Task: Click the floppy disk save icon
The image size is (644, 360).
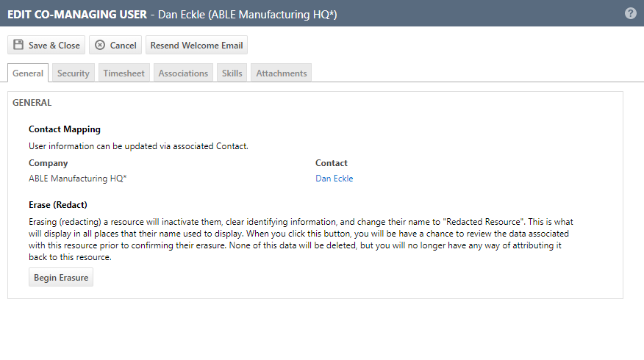Action: tap(18, 45)
